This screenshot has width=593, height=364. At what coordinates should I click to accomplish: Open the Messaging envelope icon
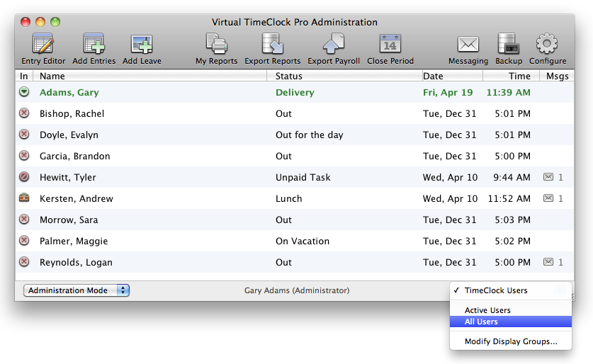(468, 45)
